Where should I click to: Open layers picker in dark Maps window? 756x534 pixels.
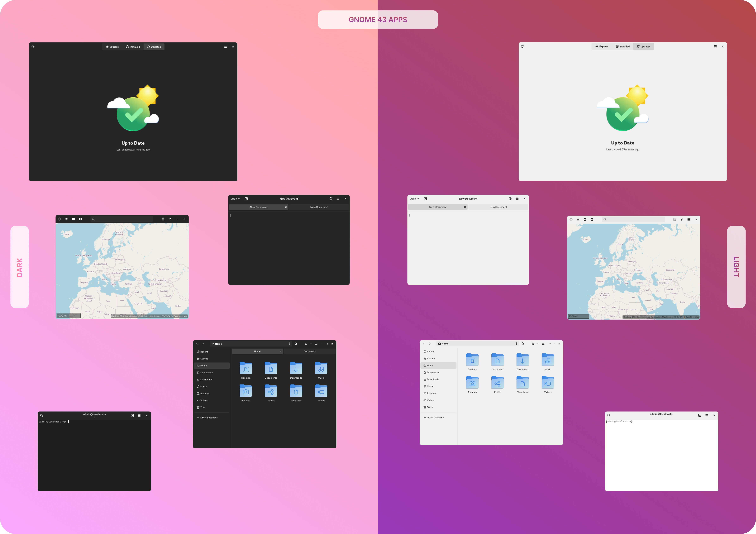point(67,219)
